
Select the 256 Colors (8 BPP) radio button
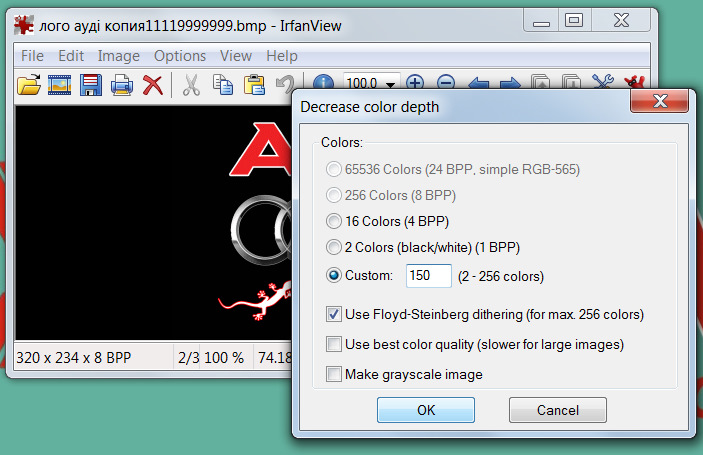334,195
